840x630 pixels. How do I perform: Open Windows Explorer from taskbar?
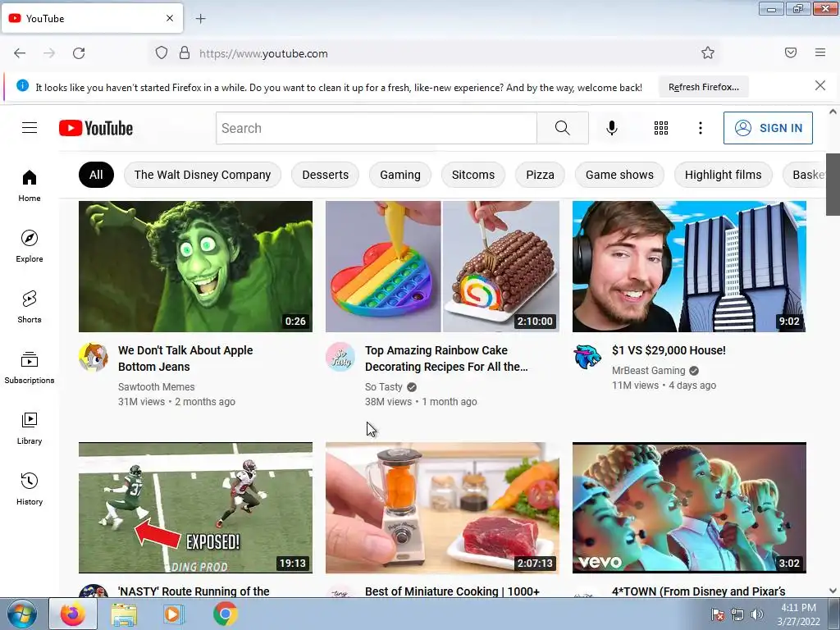pyautogui.click(x=124, y=614)
